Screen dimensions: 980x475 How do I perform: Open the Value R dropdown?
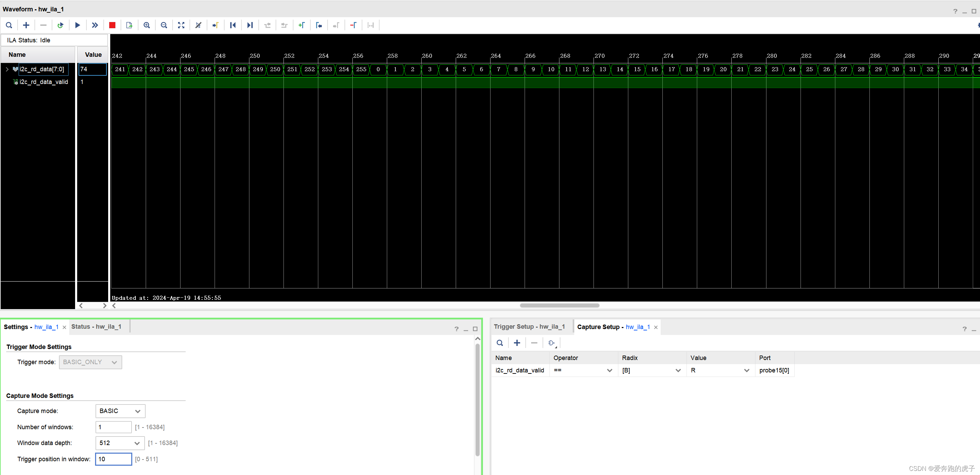(720, 370)
